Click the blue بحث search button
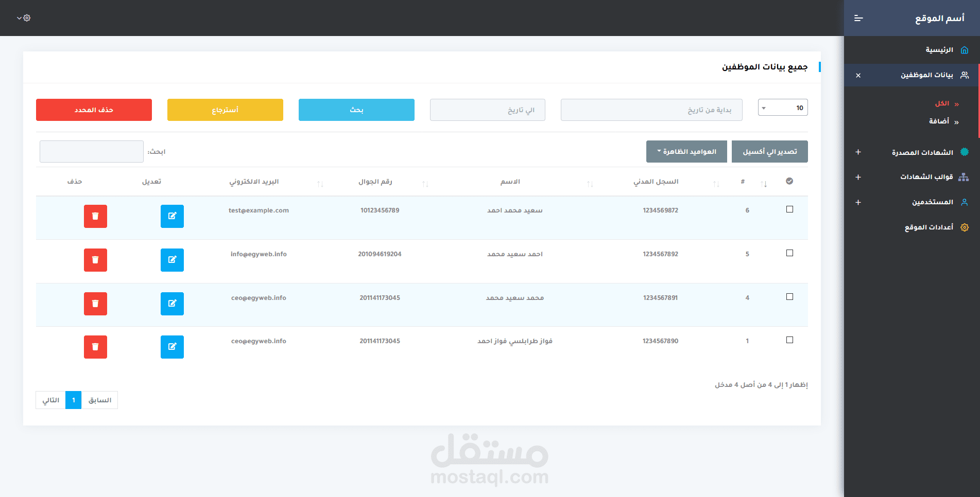980x497 pixels. click(356, 110)
